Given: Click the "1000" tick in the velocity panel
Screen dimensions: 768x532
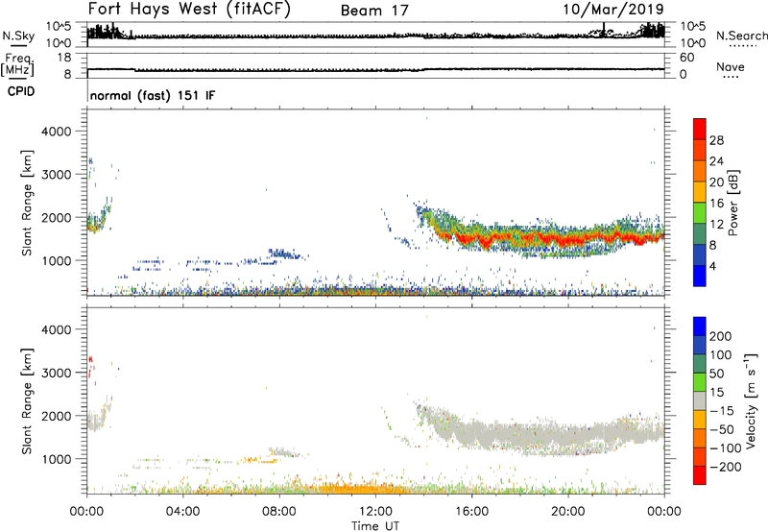Looking at the screenshot, I should [57, 459].
